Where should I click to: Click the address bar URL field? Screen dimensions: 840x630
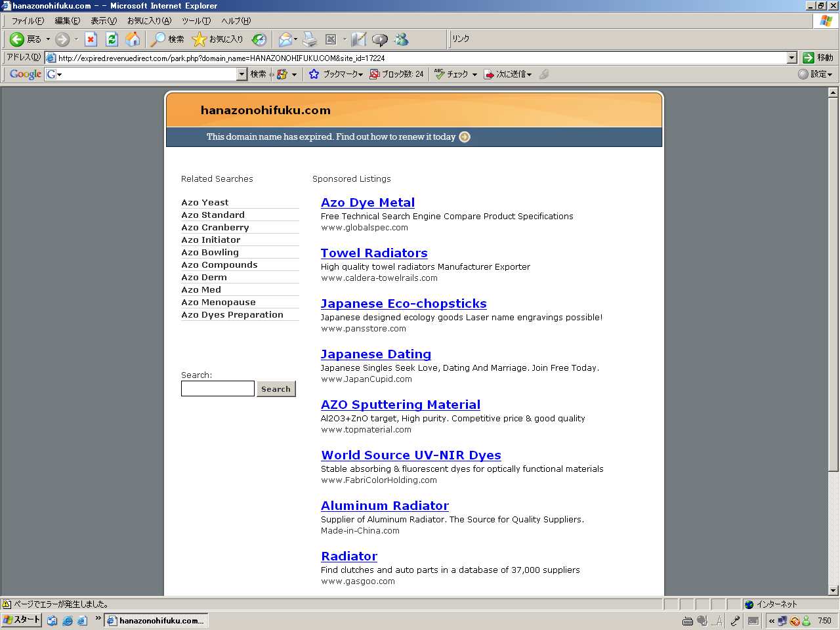coord(421,58)
